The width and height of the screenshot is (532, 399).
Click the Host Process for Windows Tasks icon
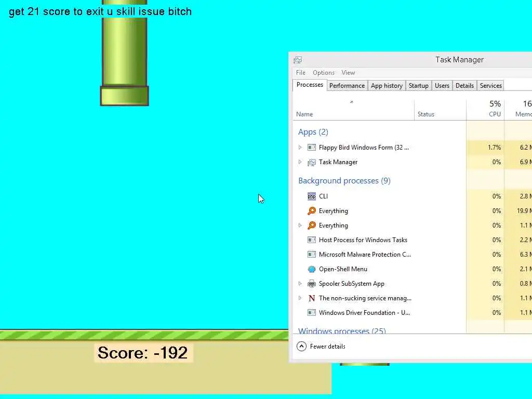click(x=312, y=240)
